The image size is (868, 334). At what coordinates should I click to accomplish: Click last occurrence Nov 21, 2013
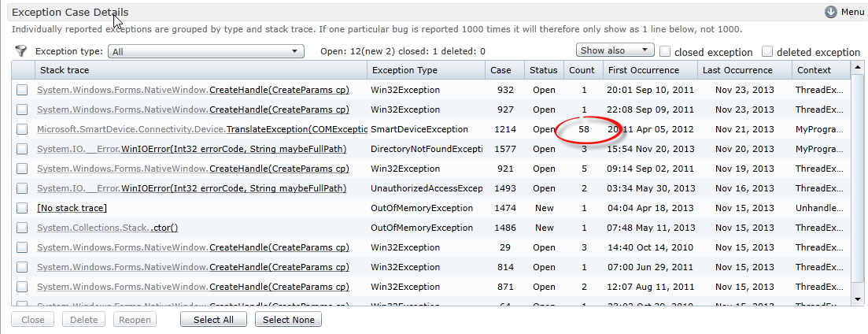coord(744,129)
